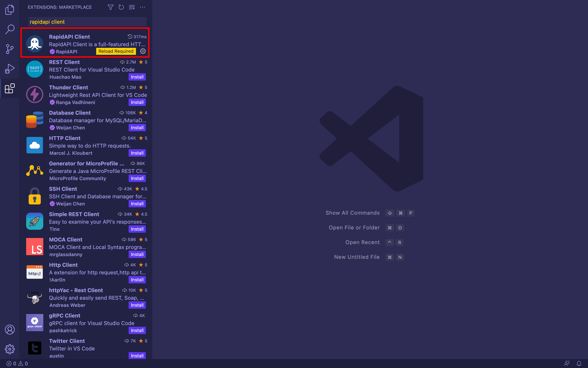Install the HTTP Client by Marcel Kloubert
The height and width of the screenshot is (368, 588).
pos(137,153)
